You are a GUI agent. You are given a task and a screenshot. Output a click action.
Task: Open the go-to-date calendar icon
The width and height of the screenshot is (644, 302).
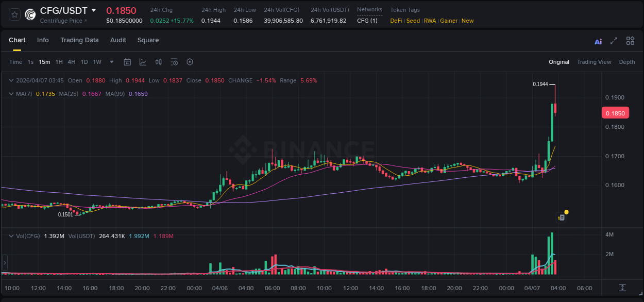click(127, 62)
